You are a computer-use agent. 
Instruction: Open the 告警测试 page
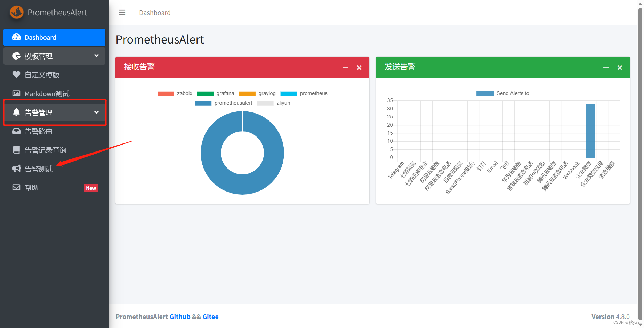[x=54, y=169]
